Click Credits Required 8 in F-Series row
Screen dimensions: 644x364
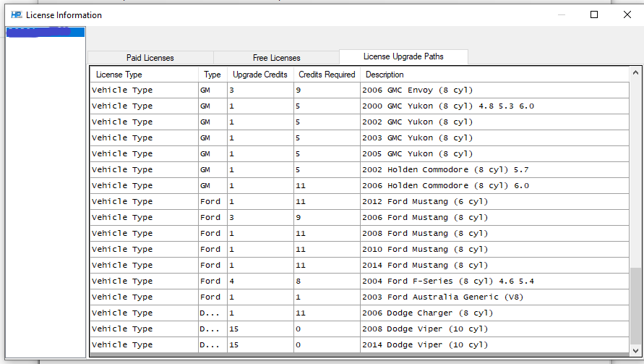pos(327,282)
